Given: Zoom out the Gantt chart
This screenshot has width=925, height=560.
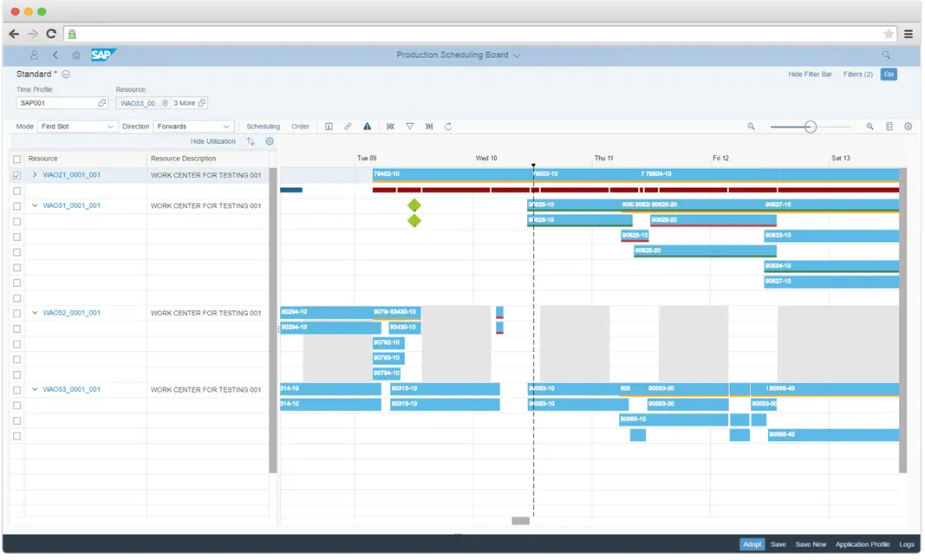Looking at the screenshot, I should [x=751, y=127].
